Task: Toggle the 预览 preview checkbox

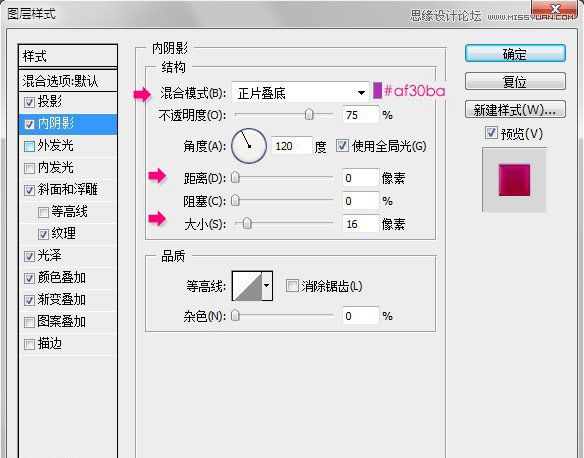Action: (x=491, y=133)
